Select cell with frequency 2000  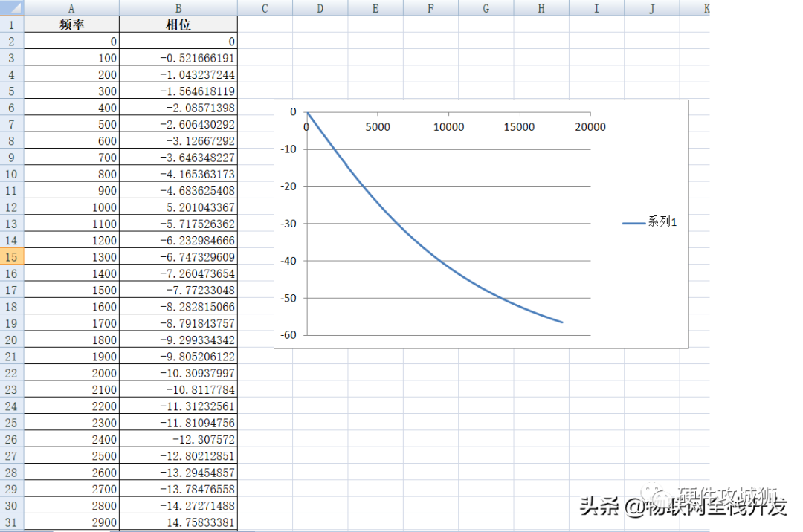coord(71,373)
